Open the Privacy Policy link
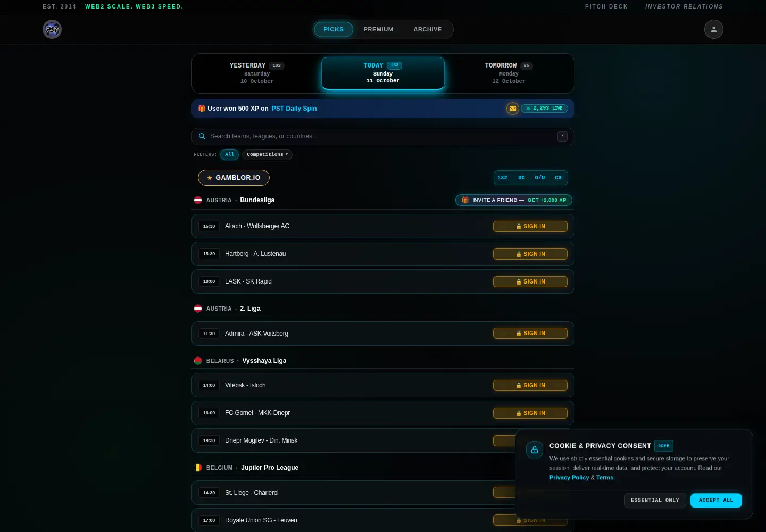 [569, 478]
